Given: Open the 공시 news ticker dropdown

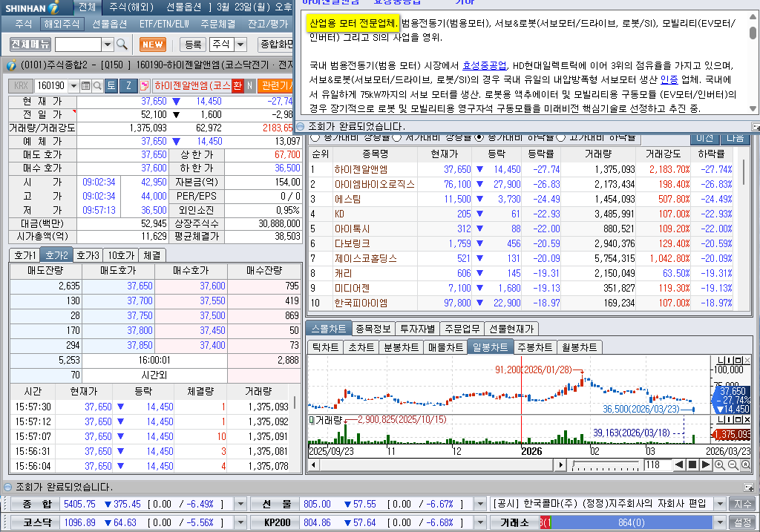Looking at the screenshot, I should 720,504.
